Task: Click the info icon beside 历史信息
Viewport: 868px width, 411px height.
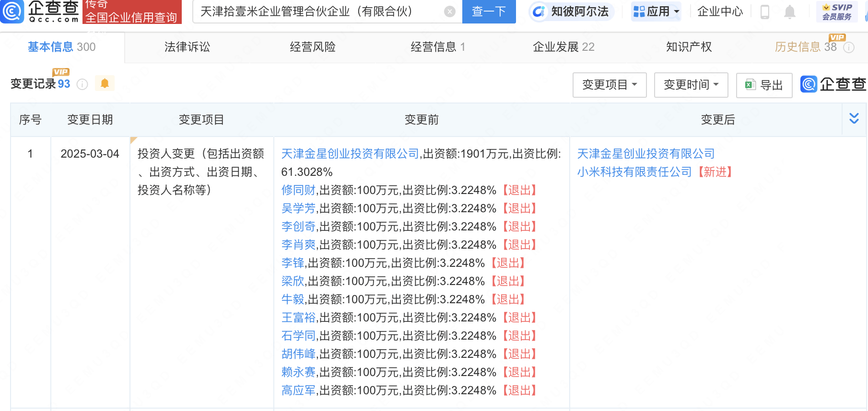Action: [x=849, y=47]
